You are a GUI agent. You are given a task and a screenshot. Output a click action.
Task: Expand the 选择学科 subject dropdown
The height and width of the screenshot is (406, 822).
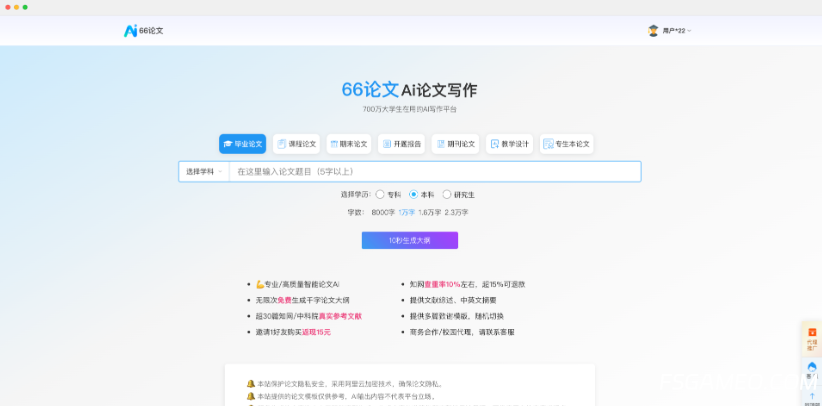(x=204, y=172)
